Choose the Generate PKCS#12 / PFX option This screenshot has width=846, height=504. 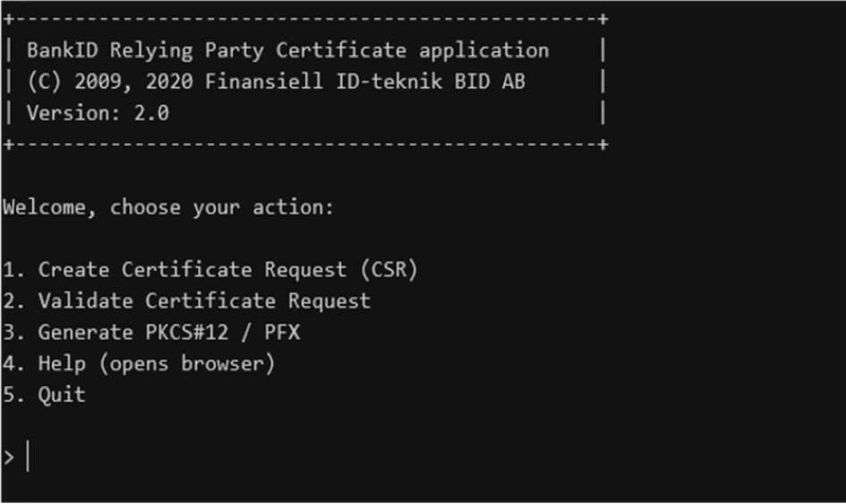[151, 332]
